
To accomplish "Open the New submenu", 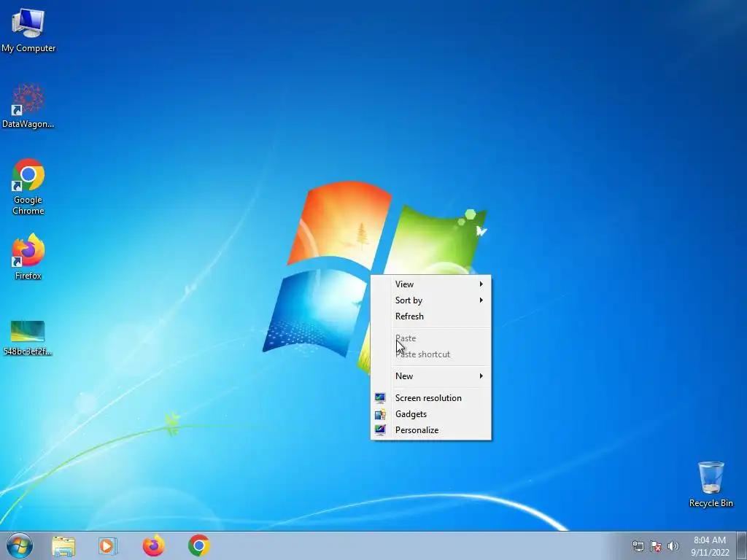I will 430,376.
